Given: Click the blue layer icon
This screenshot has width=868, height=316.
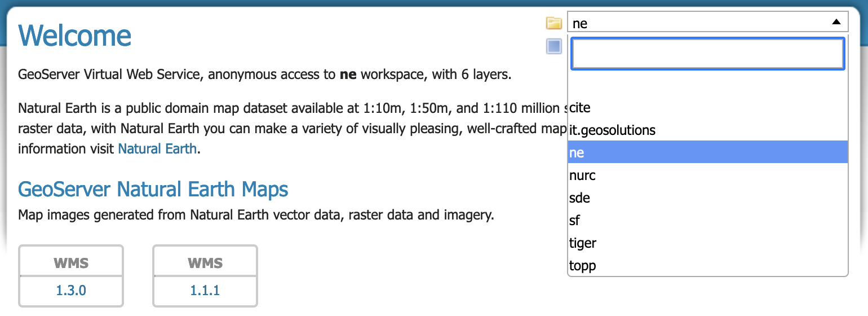Looking at the screenshot, I should coord(554,46).
